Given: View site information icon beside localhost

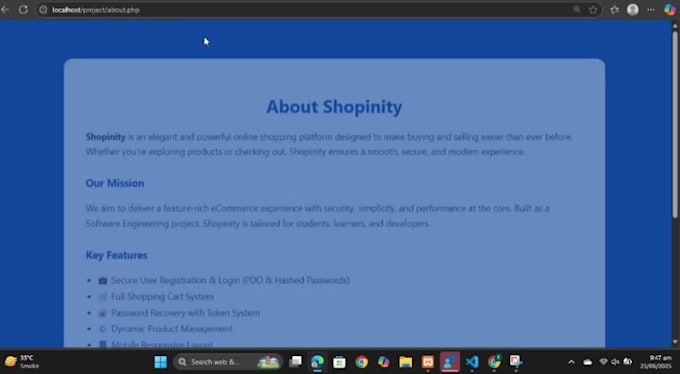Looking at the screenshot, I should [43, 10].
